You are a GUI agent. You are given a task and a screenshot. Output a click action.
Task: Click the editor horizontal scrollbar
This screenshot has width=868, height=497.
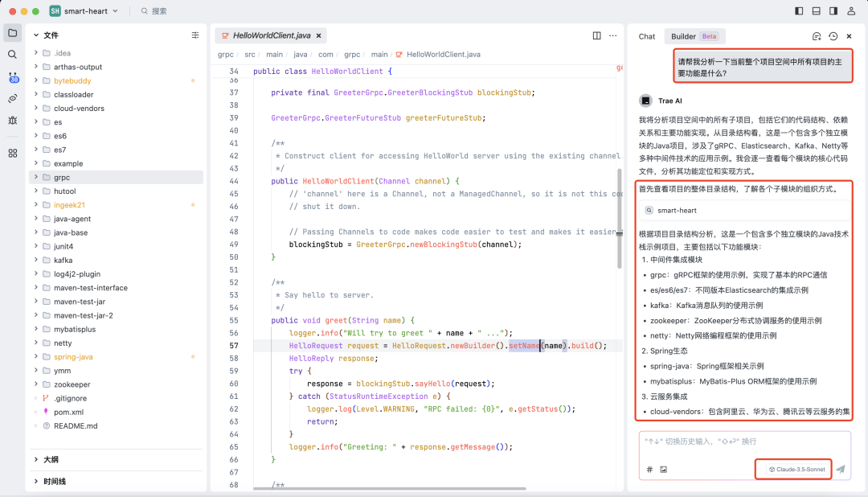(x=390, y=489)
